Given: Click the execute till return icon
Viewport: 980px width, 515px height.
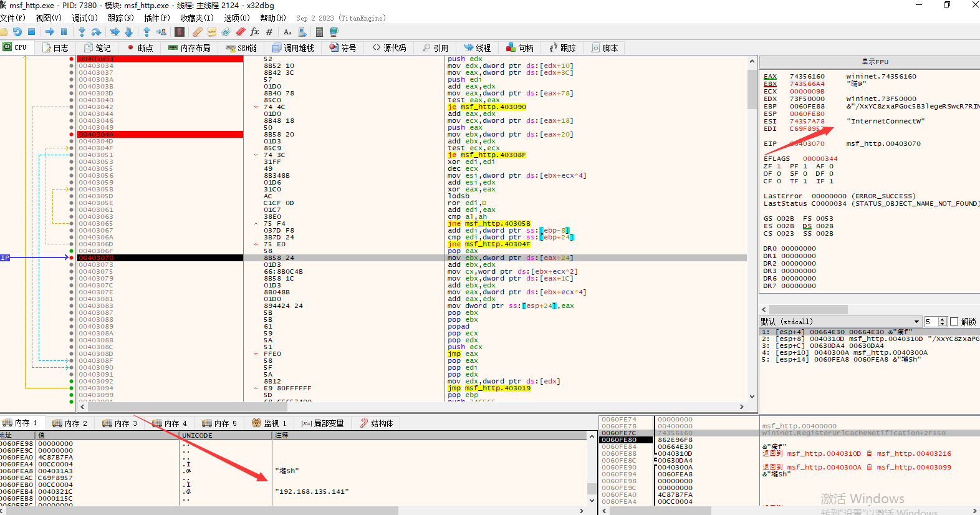Looking at the screenshot, I should pos(147,32).
